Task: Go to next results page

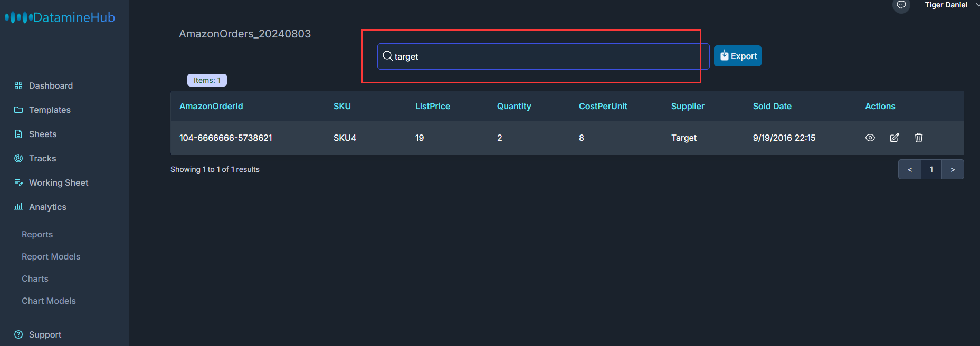Action: coord(953,169)
